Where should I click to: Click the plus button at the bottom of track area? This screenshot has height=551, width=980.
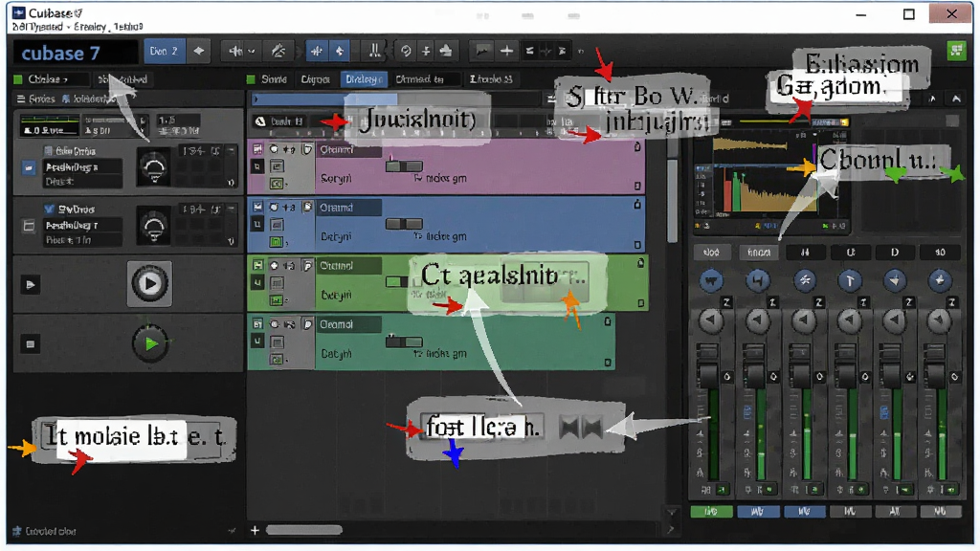[255, 530]
